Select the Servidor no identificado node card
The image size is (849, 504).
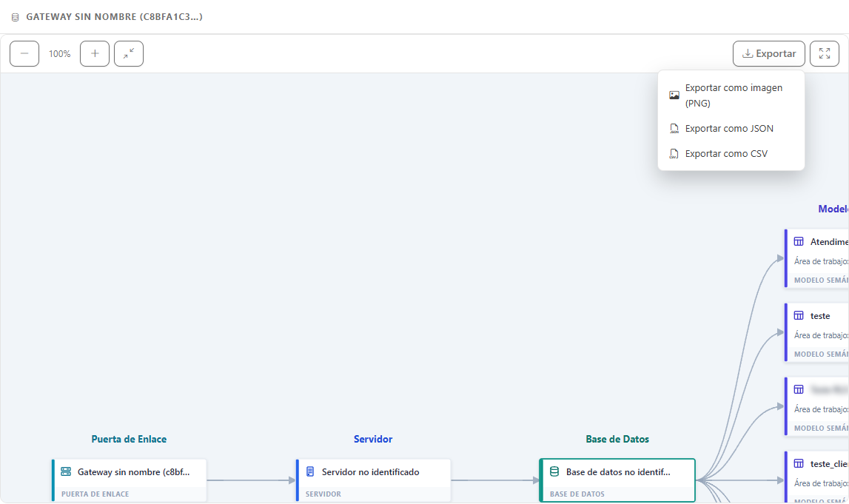tap(373, 480)
